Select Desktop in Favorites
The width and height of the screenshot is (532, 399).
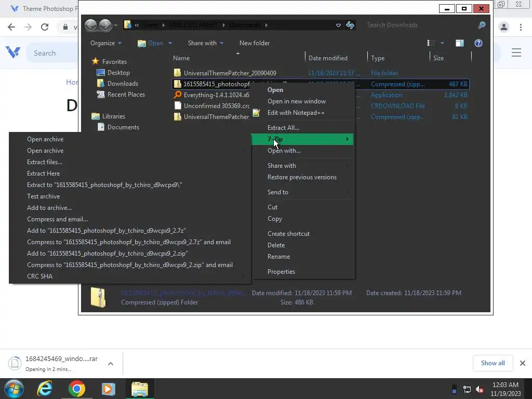[118, 73]
